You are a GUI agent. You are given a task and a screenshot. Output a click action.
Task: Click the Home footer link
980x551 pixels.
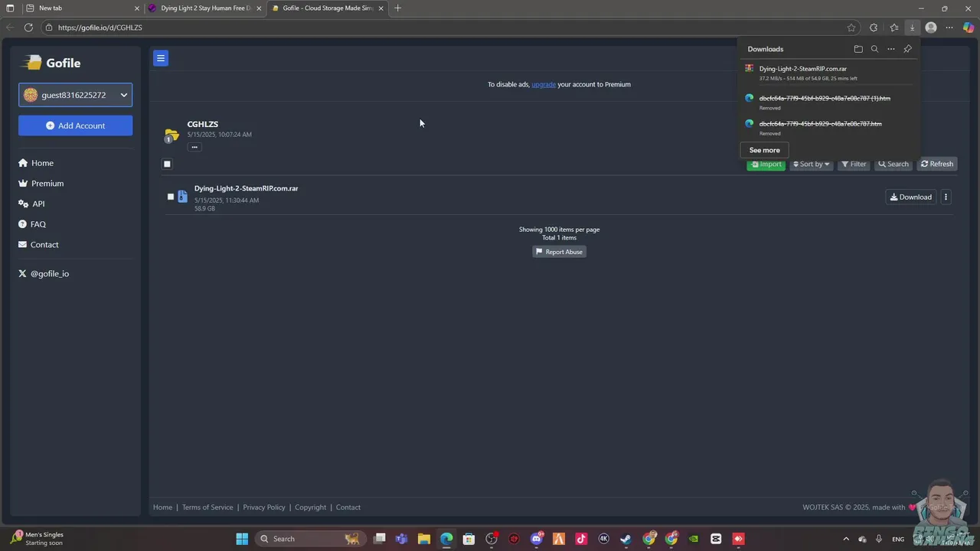(162, 507)
